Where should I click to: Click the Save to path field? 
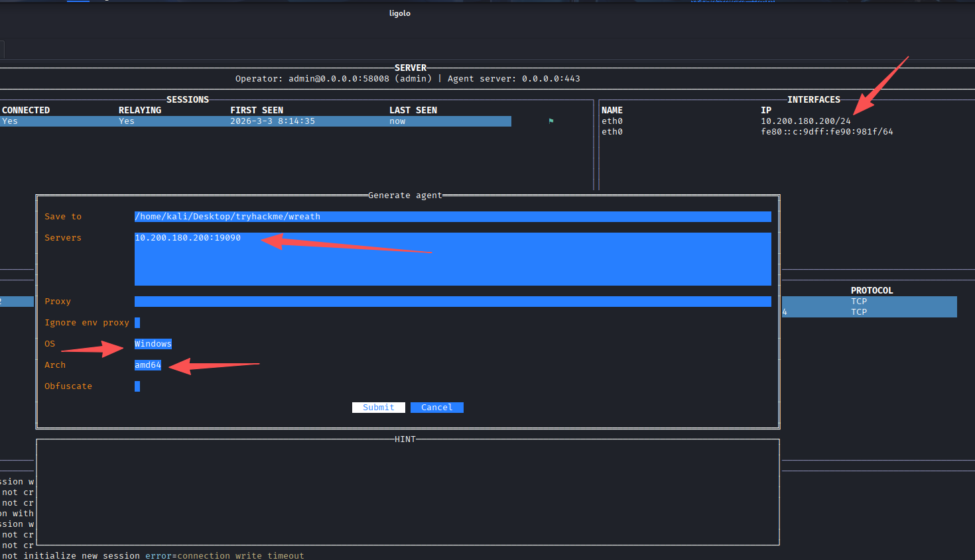point(452,217)
